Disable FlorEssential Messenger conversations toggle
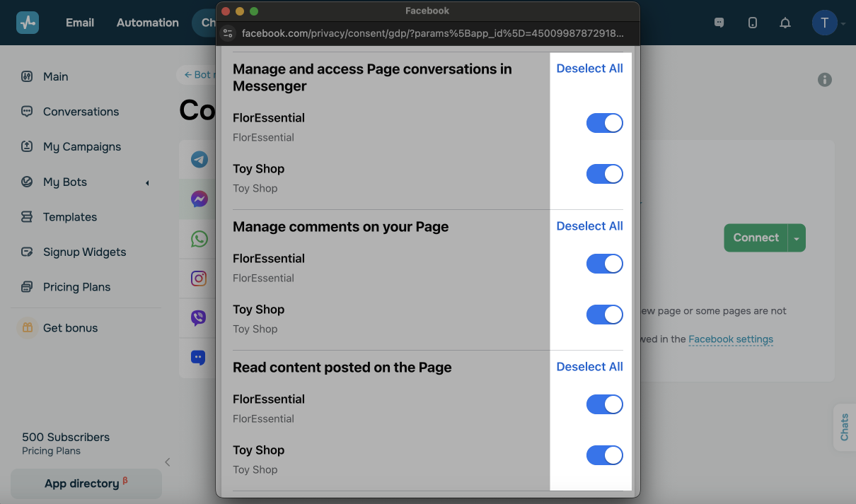This screenshot has width=856, height=504. click(604, 123)
